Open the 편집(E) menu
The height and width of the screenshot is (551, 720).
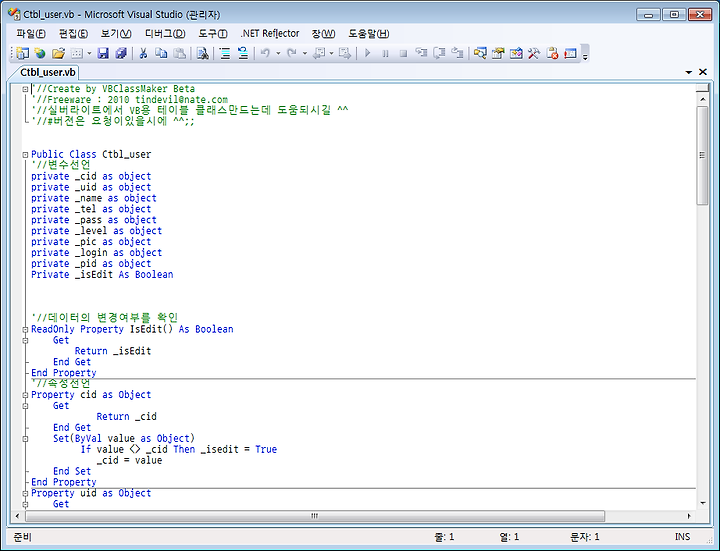click(73, 34)
